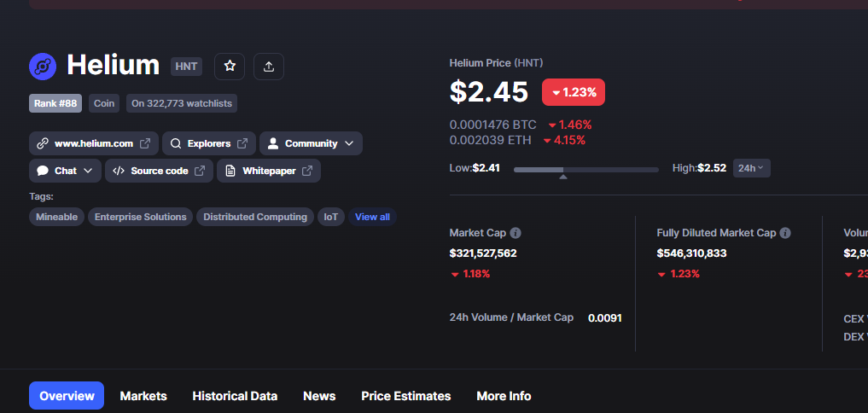Screen dimensions: 868x413
Task: Click the $321,527,562 market cap value
Action: click(x=483, y=253)
